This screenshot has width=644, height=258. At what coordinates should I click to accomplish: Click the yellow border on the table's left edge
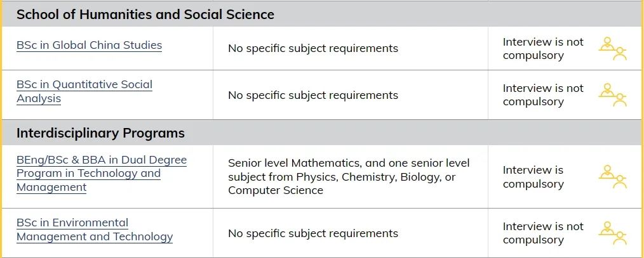[x=1, y=129]
